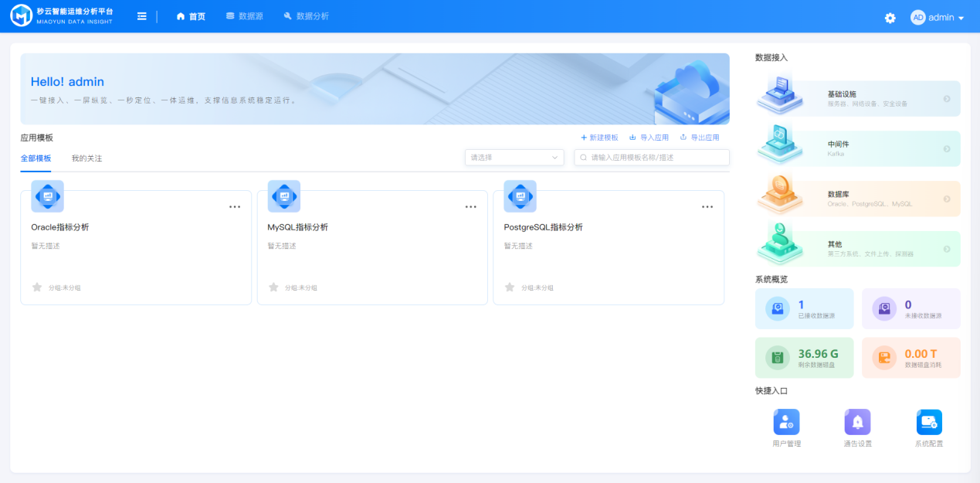Open more options on PostgreSQL指标分析 card

707,207
